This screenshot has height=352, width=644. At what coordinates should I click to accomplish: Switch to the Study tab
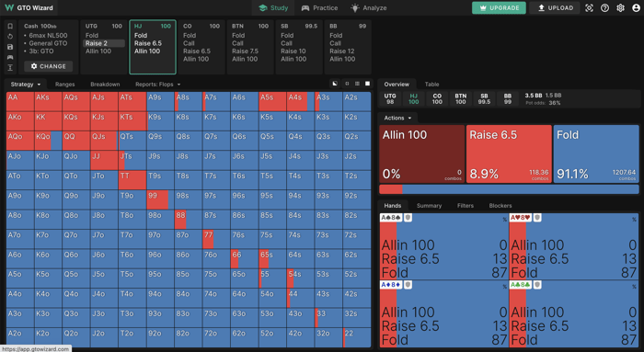(273, 7)
